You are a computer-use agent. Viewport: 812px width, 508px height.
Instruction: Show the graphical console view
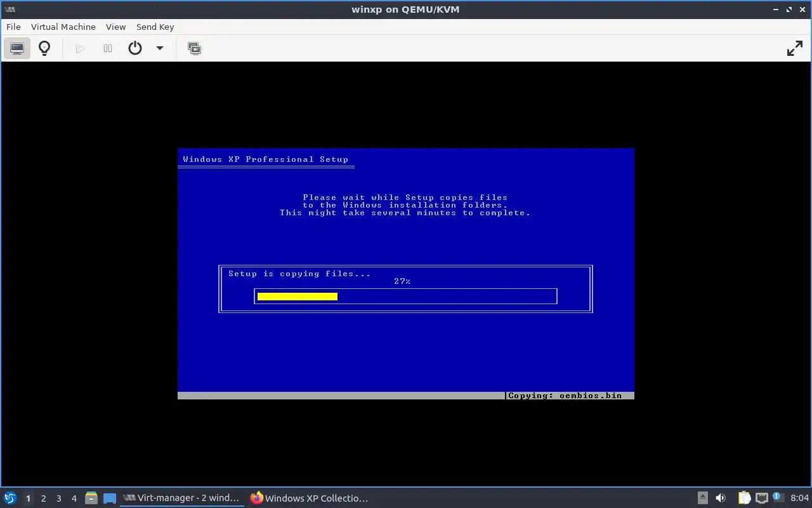pos(17,48)
